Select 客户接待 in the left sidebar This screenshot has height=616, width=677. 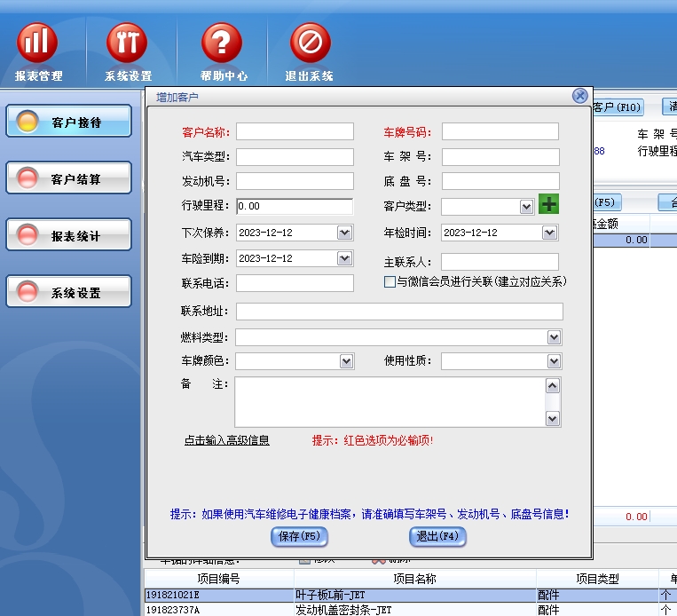69,122
